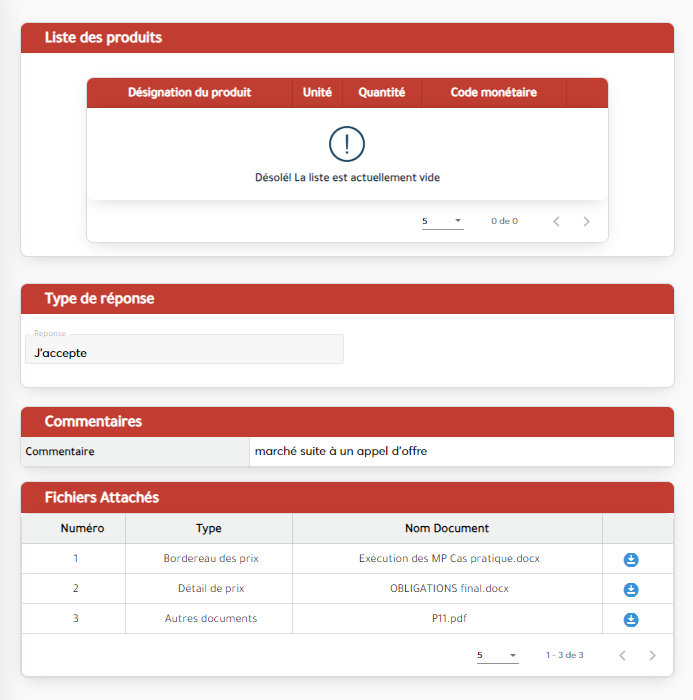Click the Détail de prix cell
The image size is (693, 700).
(211, 588)
